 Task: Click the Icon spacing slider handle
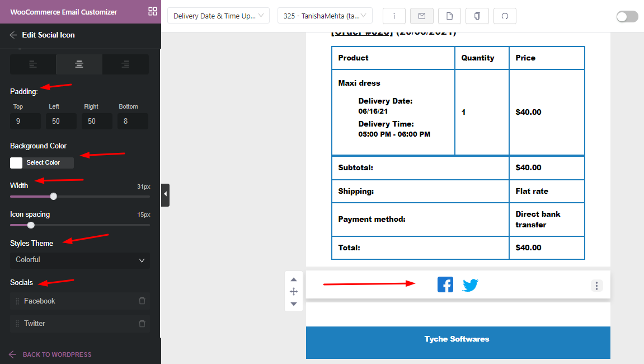(x=31, y=225)
